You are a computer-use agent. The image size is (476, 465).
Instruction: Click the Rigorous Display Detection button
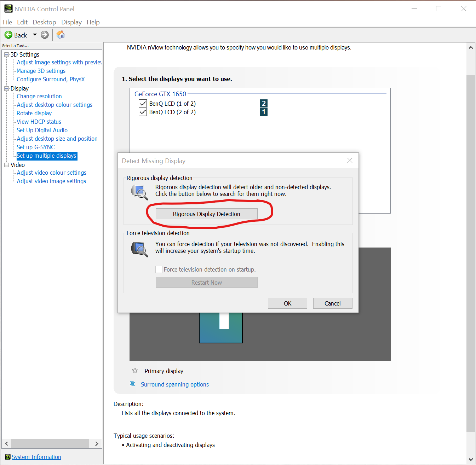[207, 214]
